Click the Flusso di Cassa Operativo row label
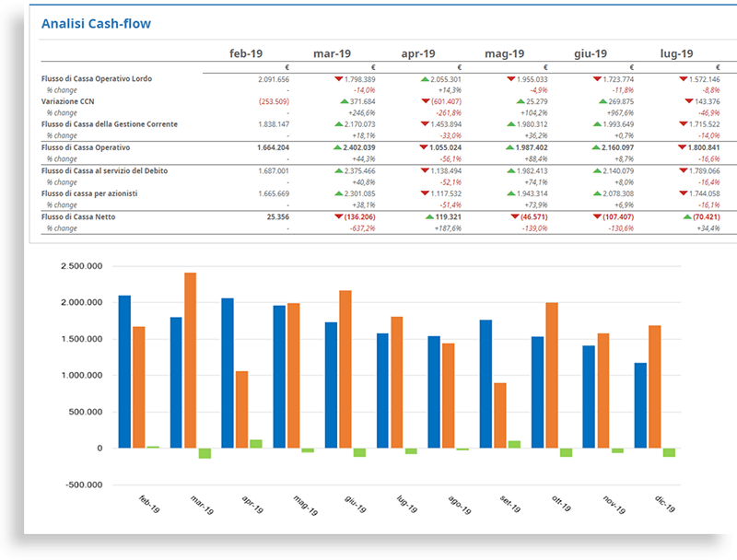The image size is (737, 560). click(86, 147)
